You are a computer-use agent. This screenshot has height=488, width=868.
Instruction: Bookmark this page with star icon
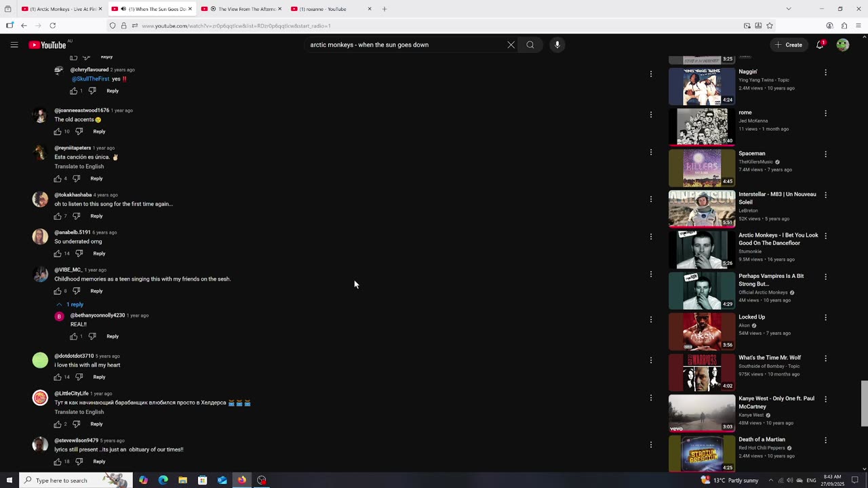[770, 26]
